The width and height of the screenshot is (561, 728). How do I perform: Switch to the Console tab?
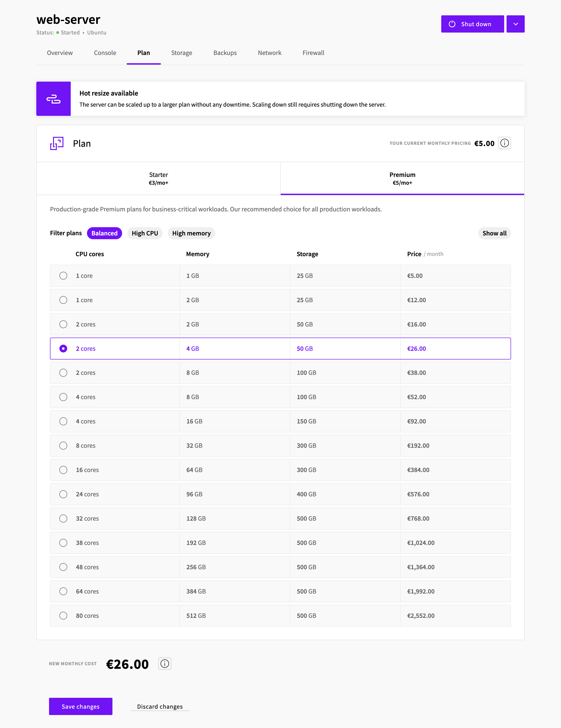pyautogui.click(x=105, y=53)
